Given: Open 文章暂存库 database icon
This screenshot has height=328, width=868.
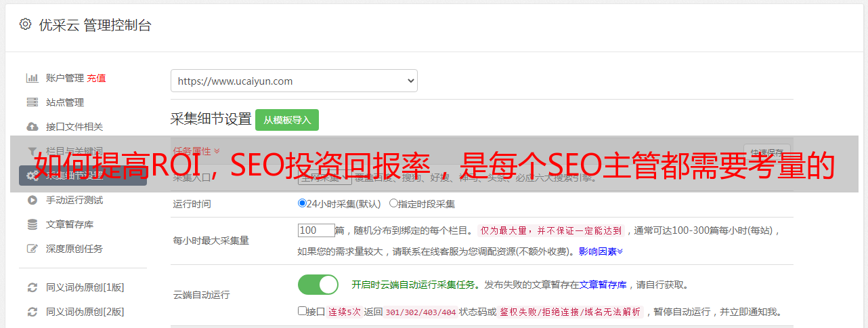Looking at the screenshot, I should click(x=32, y=224).
